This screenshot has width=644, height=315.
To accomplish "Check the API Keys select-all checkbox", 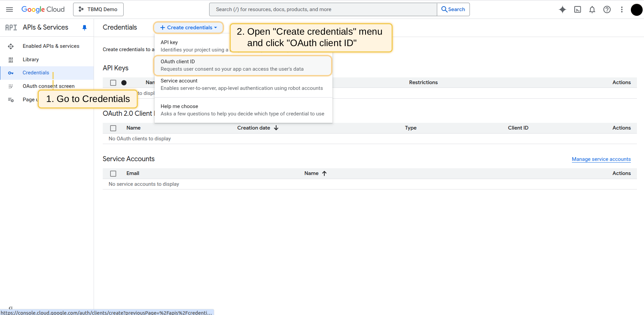I will pyautogui.click(x=113, y=83).
